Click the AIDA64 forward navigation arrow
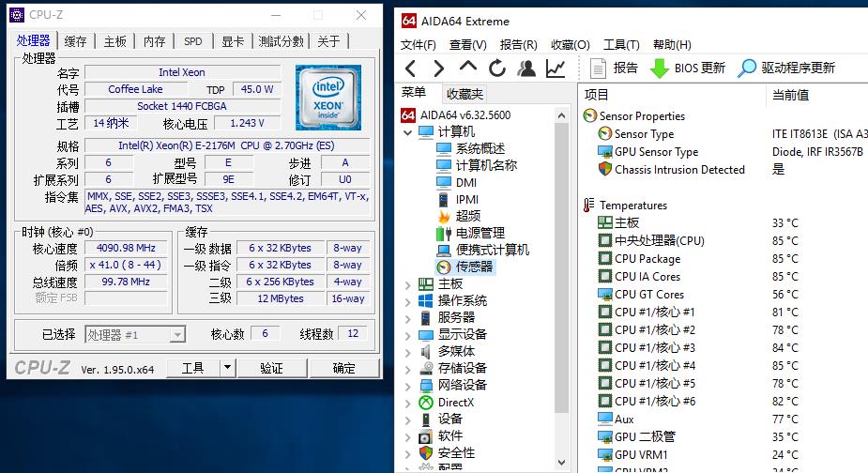The height and width of the screenshot is (473, 868). (x=439, y=69)
